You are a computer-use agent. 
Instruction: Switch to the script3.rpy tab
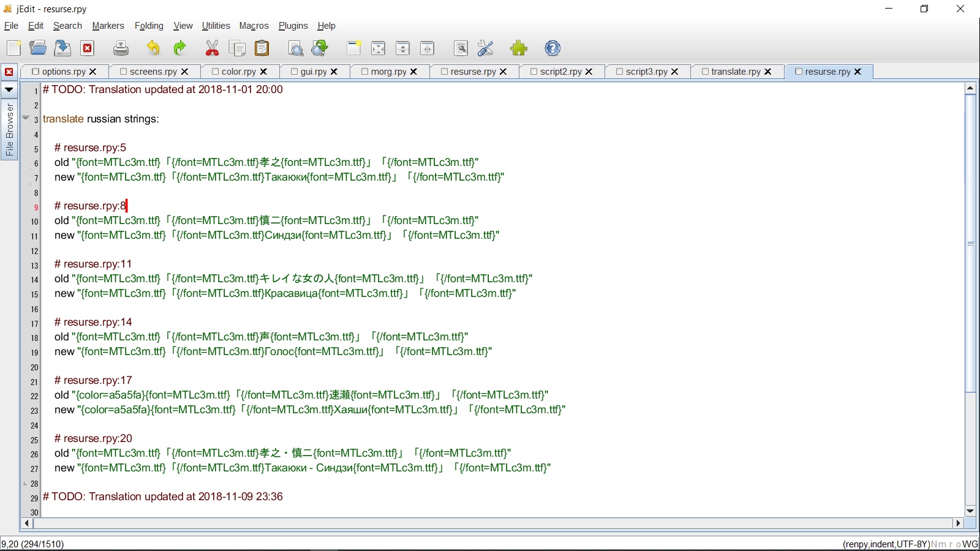pyautogui.click(x=646, y=72)
